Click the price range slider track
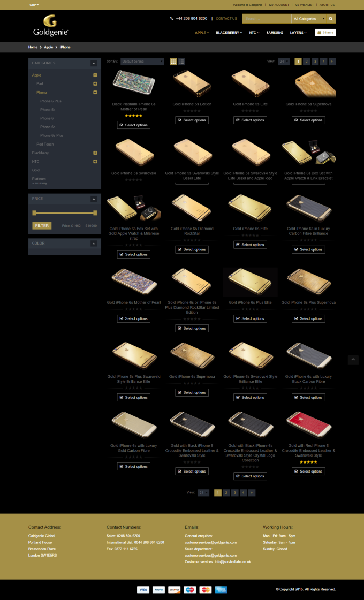This screenshot has width=364, height=600. (x=65, y=212)
